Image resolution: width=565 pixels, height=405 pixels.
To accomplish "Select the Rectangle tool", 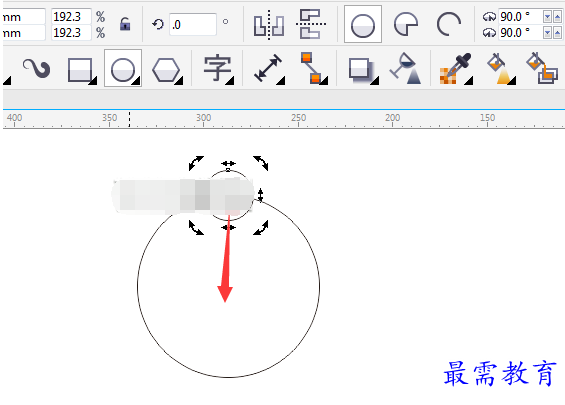I will coord(80,69).
